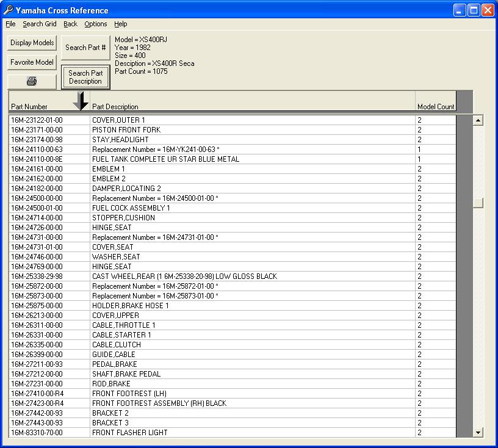This screenshot has height=448, width=498.
Task: Select the STOPPER,CUSHION row
Action: coord(232,218)
